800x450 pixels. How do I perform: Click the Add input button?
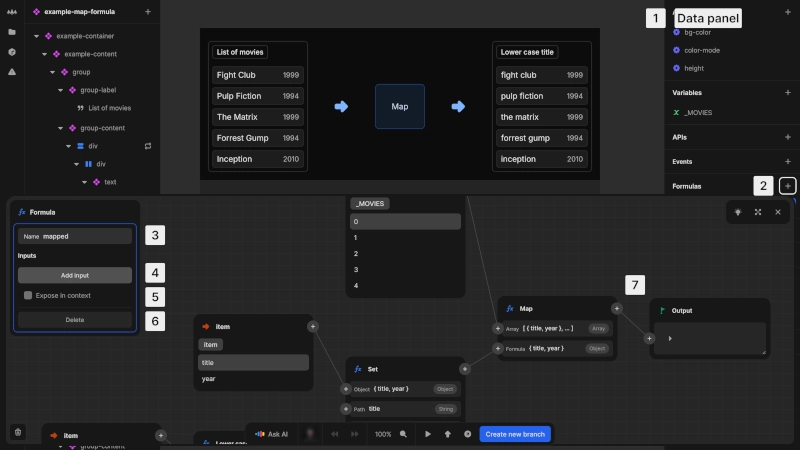75,276
